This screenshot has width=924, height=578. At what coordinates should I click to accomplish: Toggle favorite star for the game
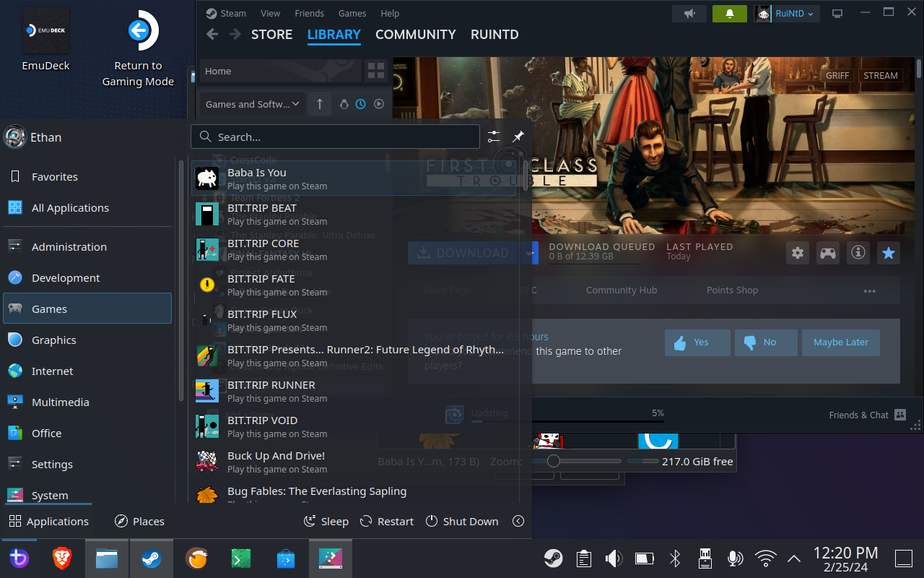coord(889,253)
